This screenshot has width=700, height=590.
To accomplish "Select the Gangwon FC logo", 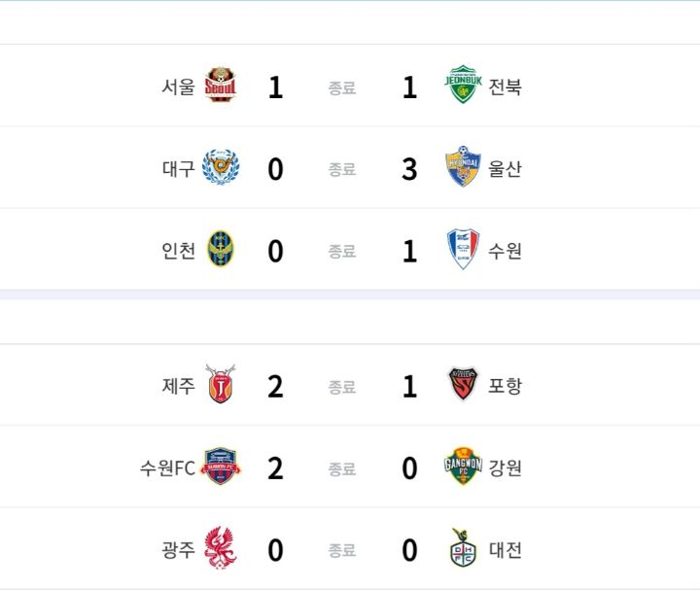I will [463, 466].
